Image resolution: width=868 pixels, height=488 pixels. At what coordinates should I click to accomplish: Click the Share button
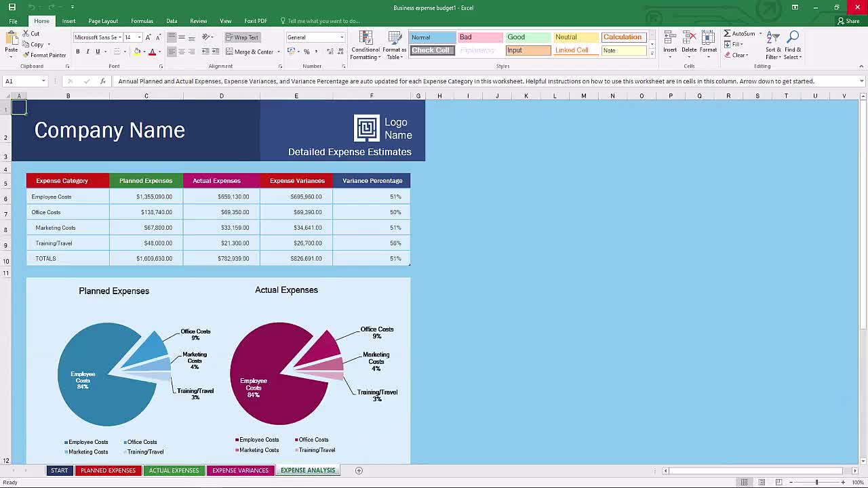(848, 20)
